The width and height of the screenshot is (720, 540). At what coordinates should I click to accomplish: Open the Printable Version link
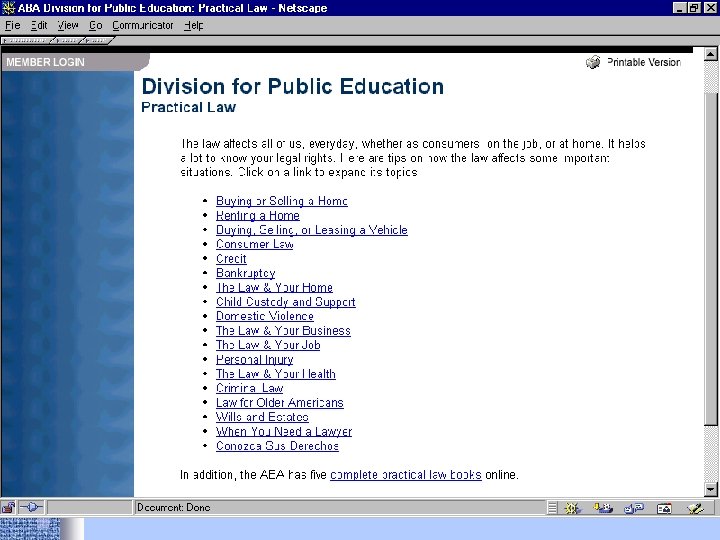[x=643, y=62]
